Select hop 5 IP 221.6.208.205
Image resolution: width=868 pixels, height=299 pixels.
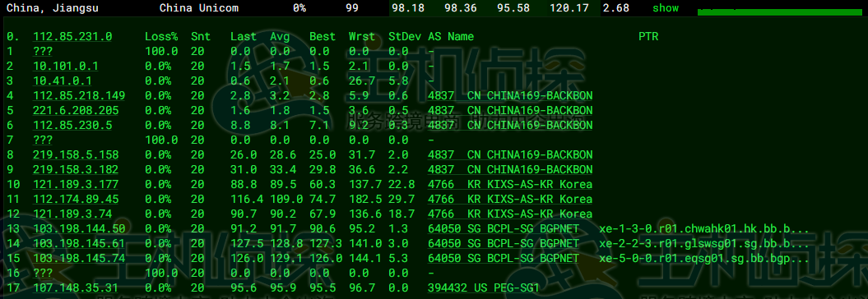click(x=76, y=111)
